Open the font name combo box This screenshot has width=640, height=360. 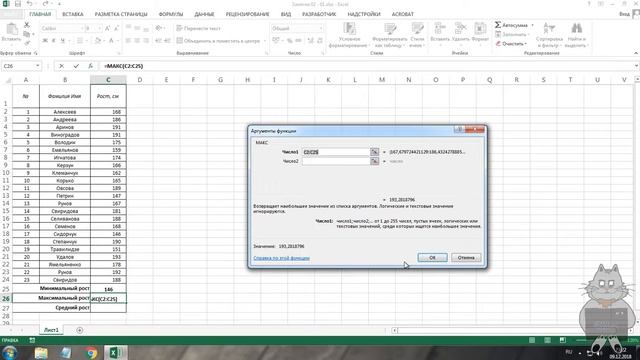tap(62, 28)
